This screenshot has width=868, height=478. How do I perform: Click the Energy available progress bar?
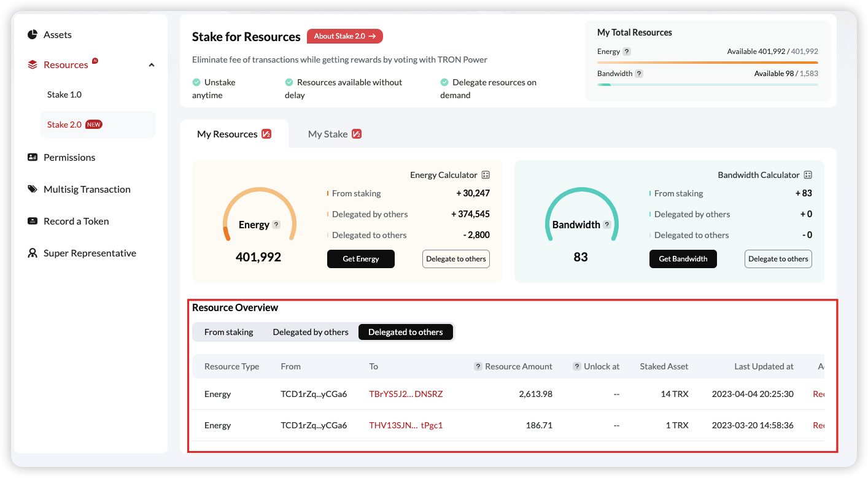[707, 63]
